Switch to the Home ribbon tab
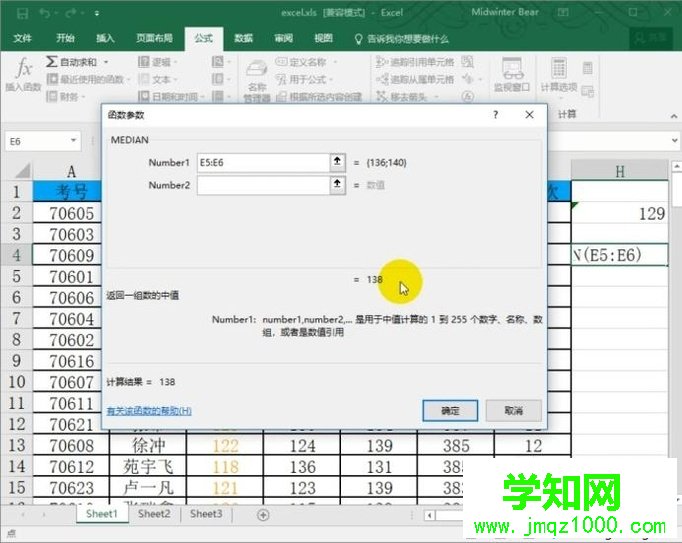Image resolution: width=682 pixels, height=543 pixels. (65, 38)
